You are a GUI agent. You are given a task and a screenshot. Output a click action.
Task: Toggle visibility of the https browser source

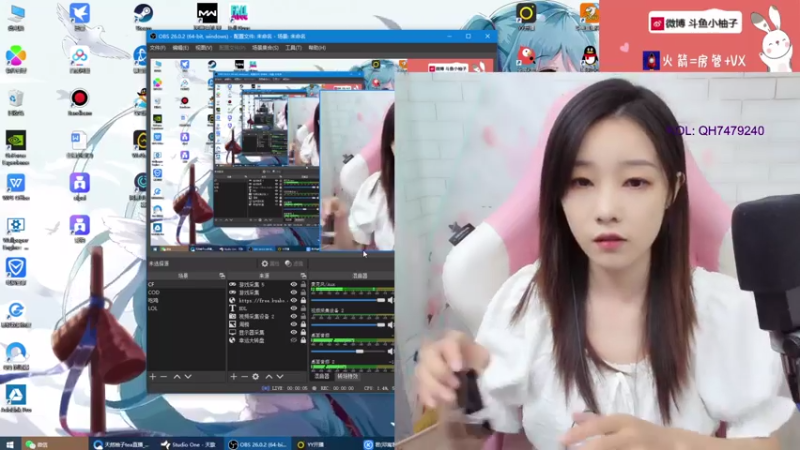click(x=293, y=301)
